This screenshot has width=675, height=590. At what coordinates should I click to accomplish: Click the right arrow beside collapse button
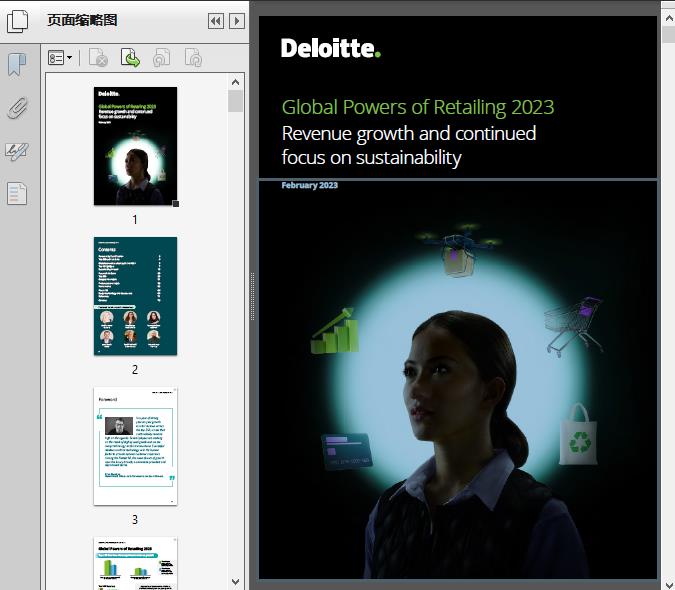(x=237, y=21)
